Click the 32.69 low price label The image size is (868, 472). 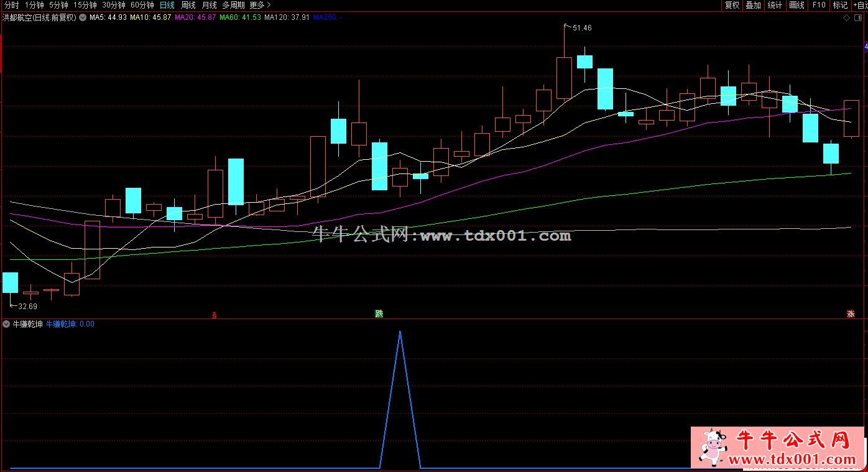pos(28,306)
